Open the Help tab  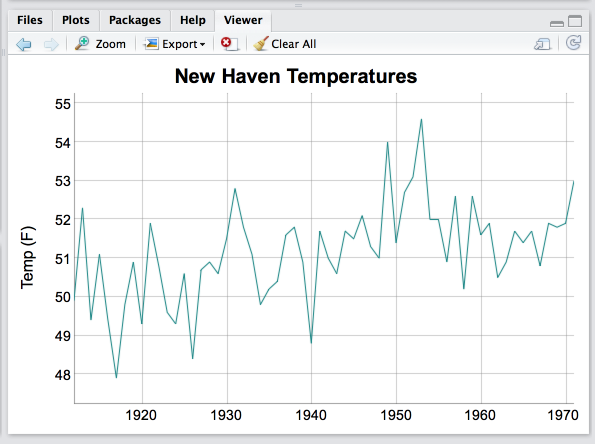[x=193, y=20]
